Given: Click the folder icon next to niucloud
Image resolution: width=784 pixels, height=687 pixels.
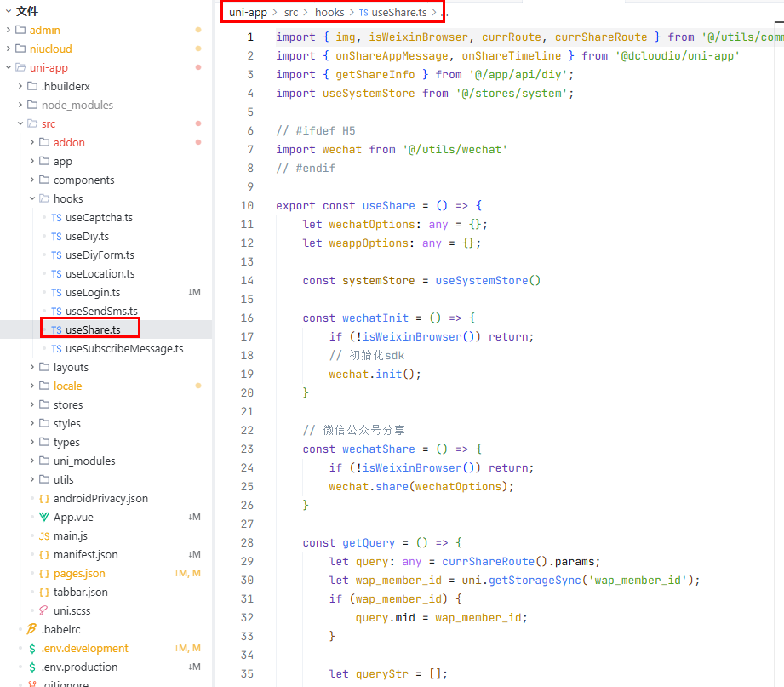Looking at the screenshot, I should pos(20,49).
